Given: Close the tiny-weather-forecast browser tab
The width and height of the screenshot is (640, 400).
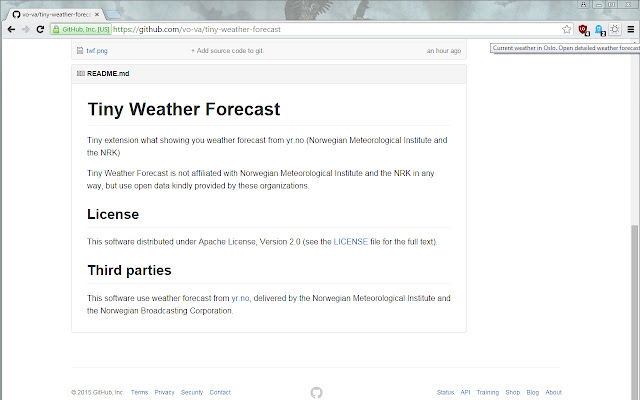Looking at the screenshot, I should point(97,15).
